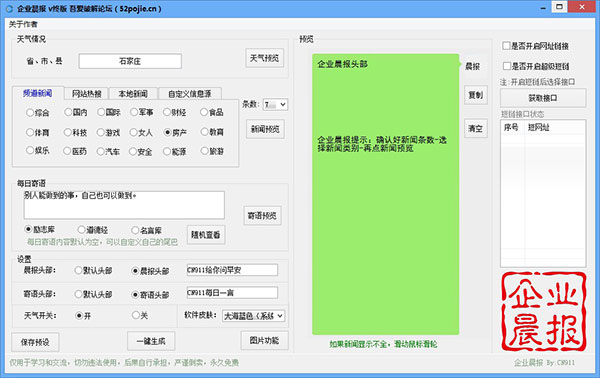Click the city field showing 石家庄
Image resolution: width=600 pixels, height=378 pixels.
130,61
